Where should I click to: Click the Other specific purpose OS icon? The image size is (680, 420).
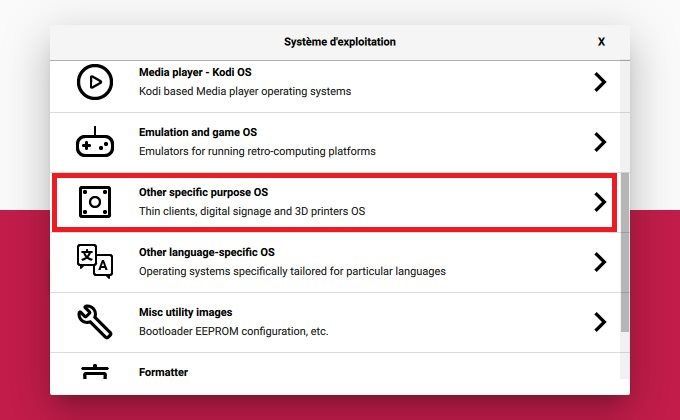pyautogui.click(x=95, y=202)
